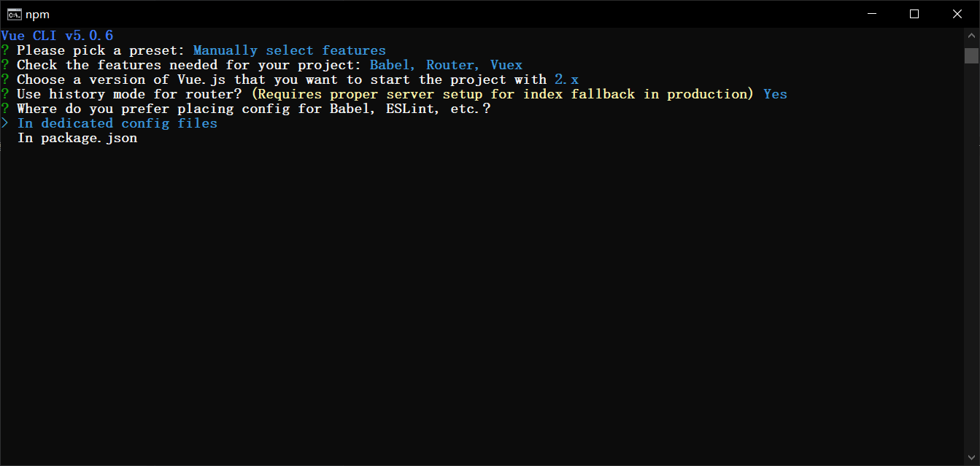Click the Manually select features preset text
The image size is (980, 466).
click(289, 50)
